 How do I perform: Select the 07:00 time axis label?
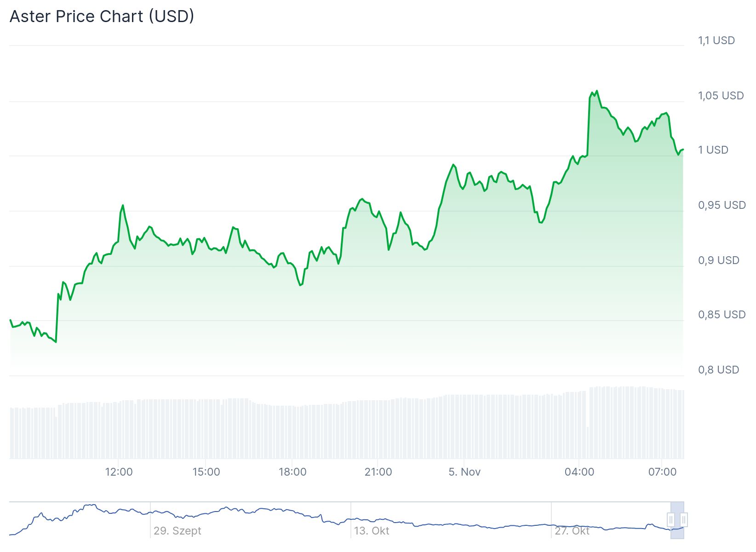[x=662, y=472]
